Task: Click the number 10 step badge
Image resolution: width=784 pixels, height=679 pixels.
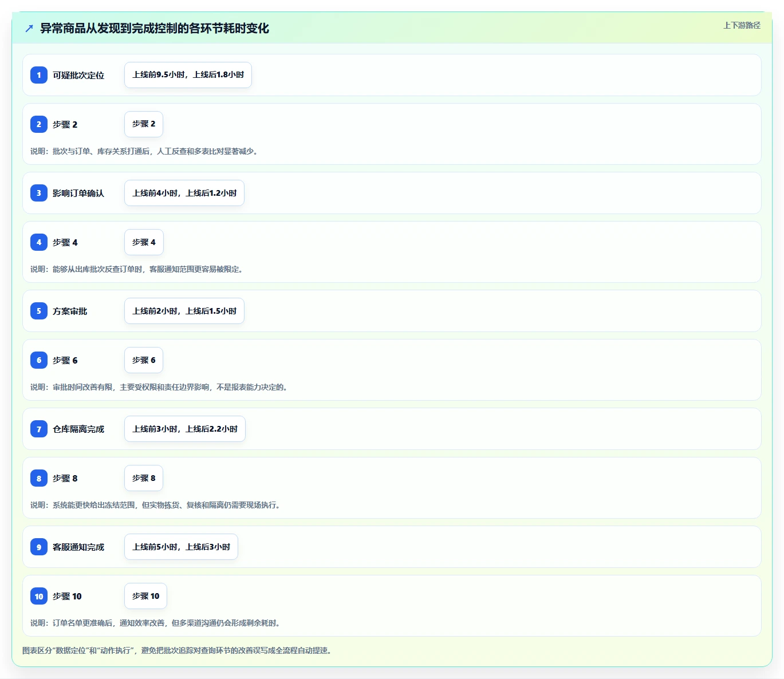Action: tap(39, 596)
